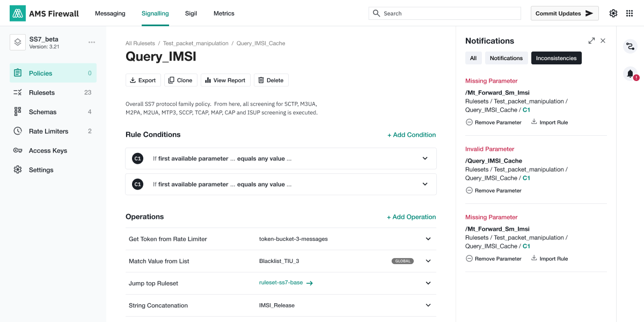
Task: Click the first Import Rule download icon
Action: point(534,122)
